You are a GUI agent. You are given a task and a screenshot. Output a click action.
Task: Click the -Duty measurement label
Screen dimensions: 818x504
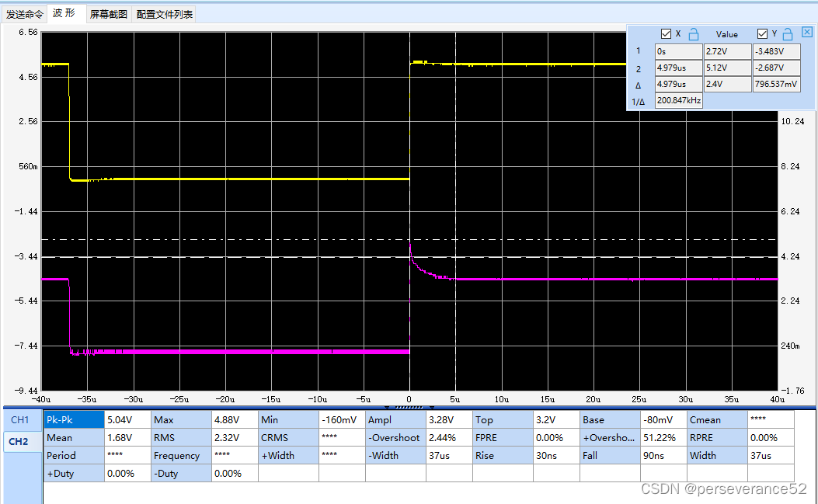tap(181, 473)
